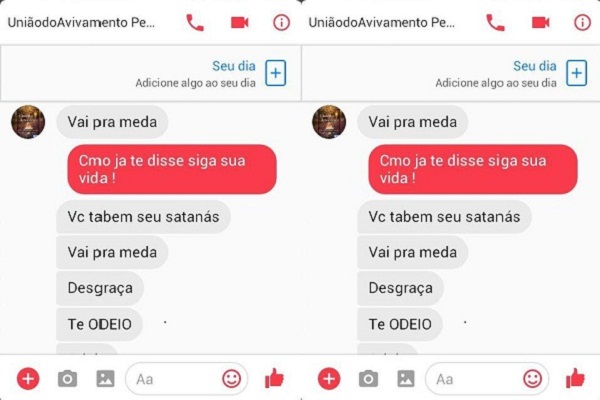The height and width of the screenshot is (400, 600).
Task: Open conversation info in left chat header
Action: tap(281, 23)
